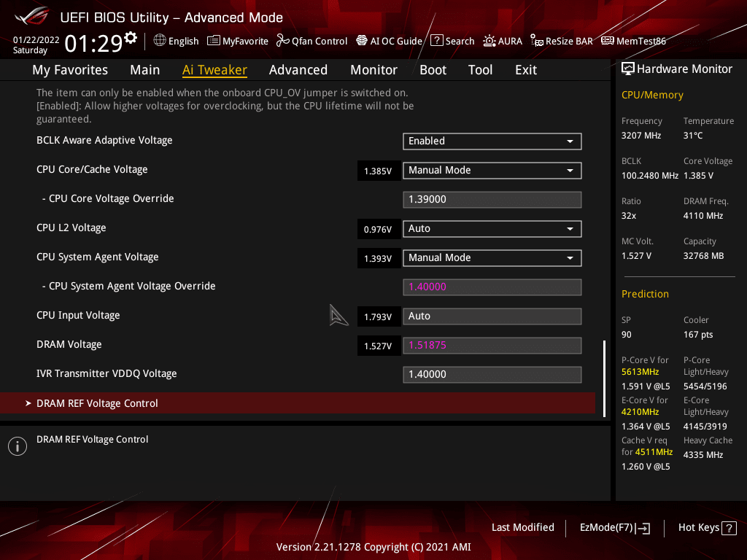Viewport: 747px width, 560px height.
Task: Open CPU Core/Cache Voltage mode dropdown
Action: point(492,171)
